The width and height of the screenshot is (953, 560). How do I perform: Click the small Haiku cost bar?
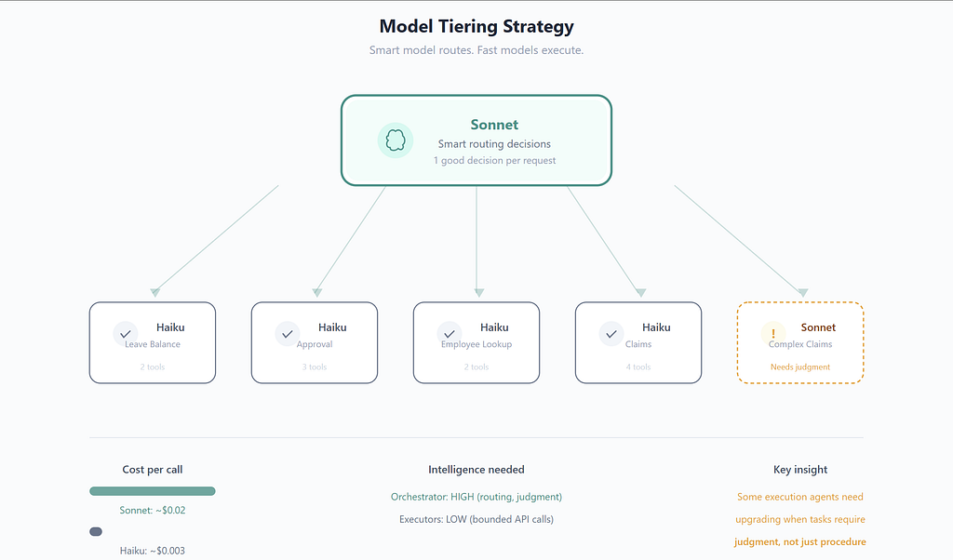click(96, 531)
